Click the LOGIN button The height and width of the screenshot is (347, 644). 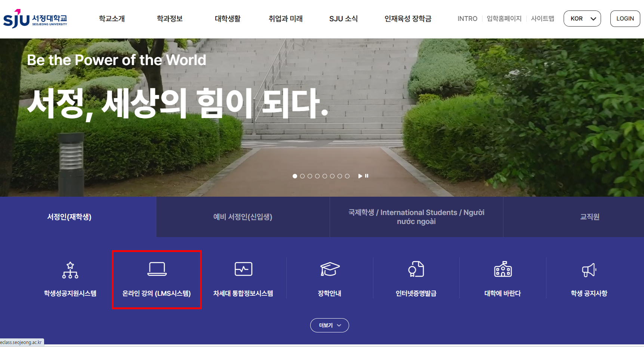click(625, 19)
